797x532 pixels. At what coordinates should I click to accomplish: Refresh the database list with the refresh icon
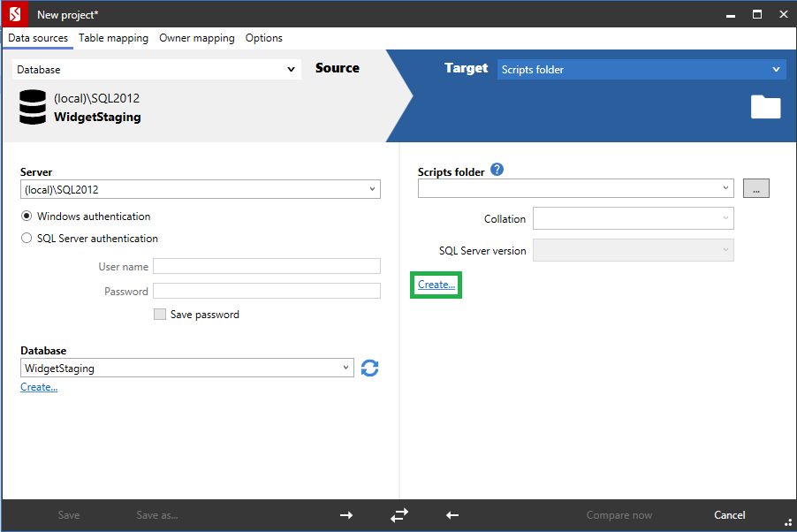369,368
